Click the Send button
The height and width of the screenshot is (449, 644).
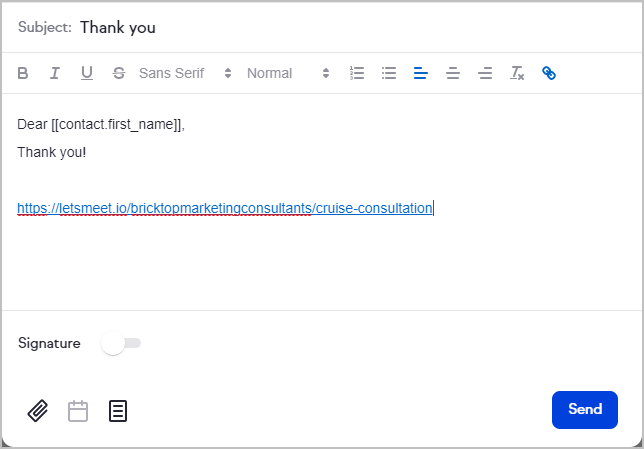(x=584, y=410)
